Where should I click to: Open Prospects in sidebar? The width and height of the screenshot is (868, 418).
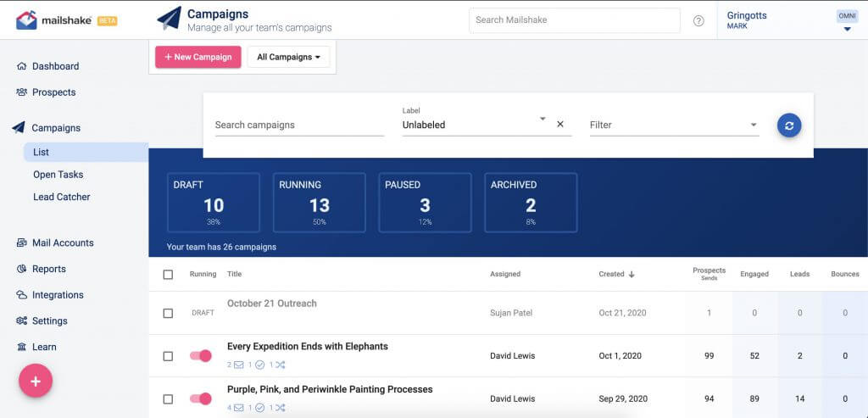click(x=53, y=92)
